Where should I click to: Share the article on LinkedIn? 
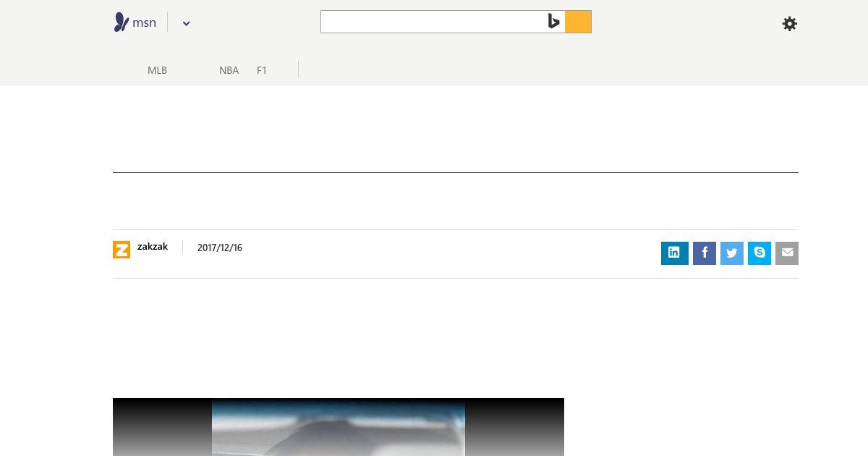pos(674,253)
